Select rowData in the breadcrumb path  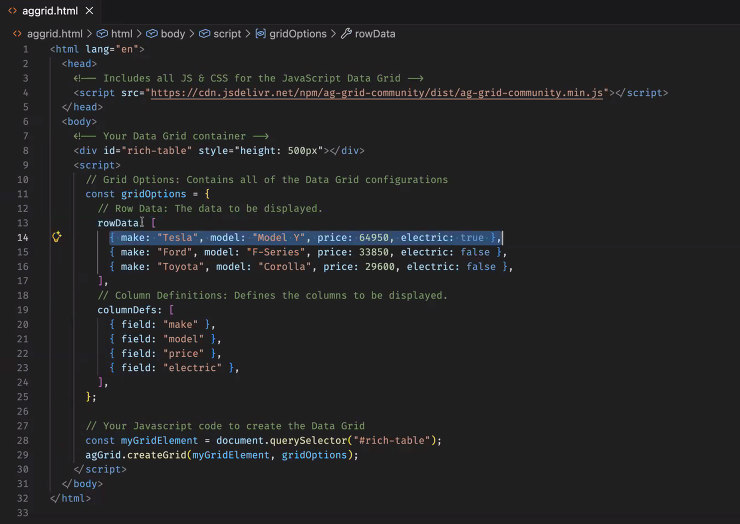pos(375,33)
